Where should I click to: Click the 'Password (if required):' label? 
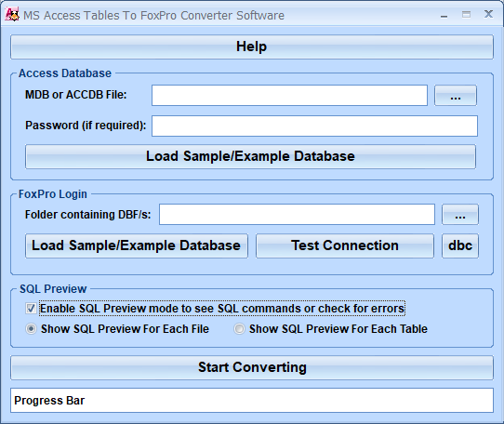[x=86, y=126]
